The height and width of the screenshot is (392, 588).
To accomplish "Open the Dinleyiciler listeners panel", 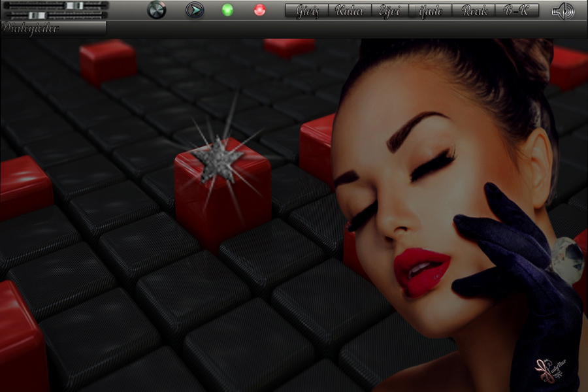I will (52, 27).
